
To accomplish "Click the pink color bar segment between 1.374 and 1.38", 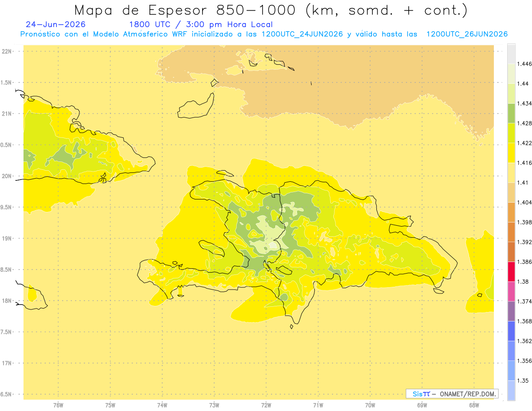I will coord(511,291).
